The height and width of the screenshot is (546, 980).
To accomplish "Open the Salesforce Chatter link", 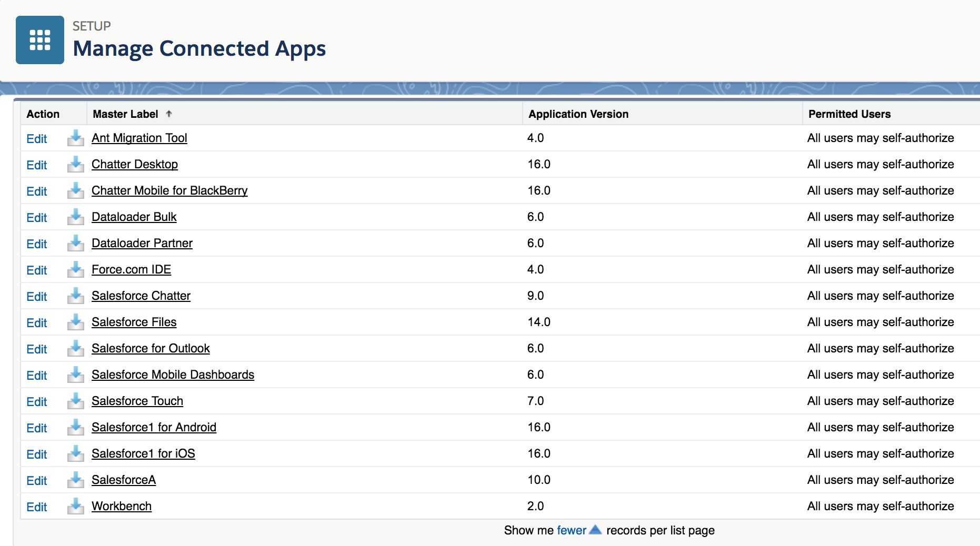I will click(141, 296).
